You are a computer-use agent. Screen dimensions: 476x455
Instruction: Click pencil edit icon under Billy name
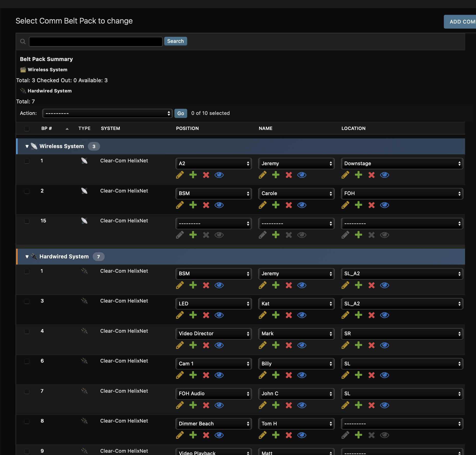point(263,375)
